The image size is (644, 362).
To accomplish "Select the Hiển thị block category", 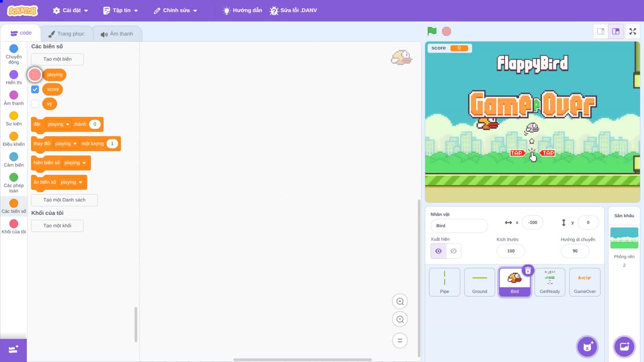I will (13, 77).
